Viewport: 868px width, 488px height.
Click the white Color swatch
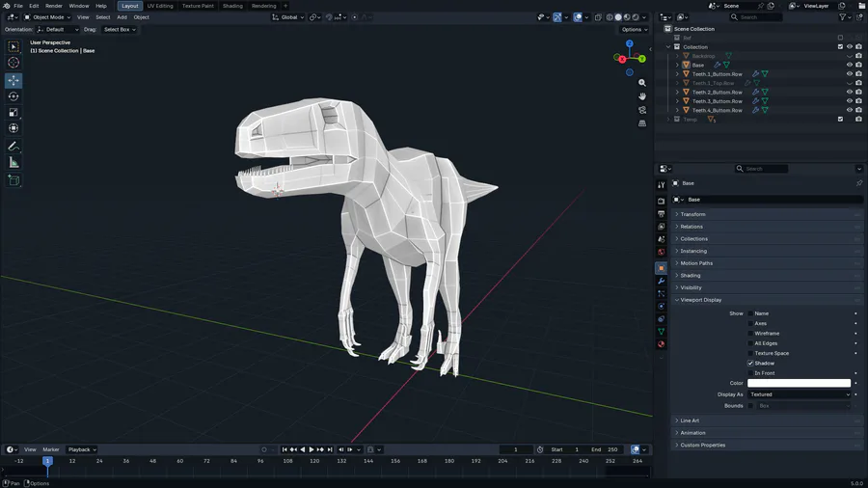pyautogui.click(x=800, y=383)
